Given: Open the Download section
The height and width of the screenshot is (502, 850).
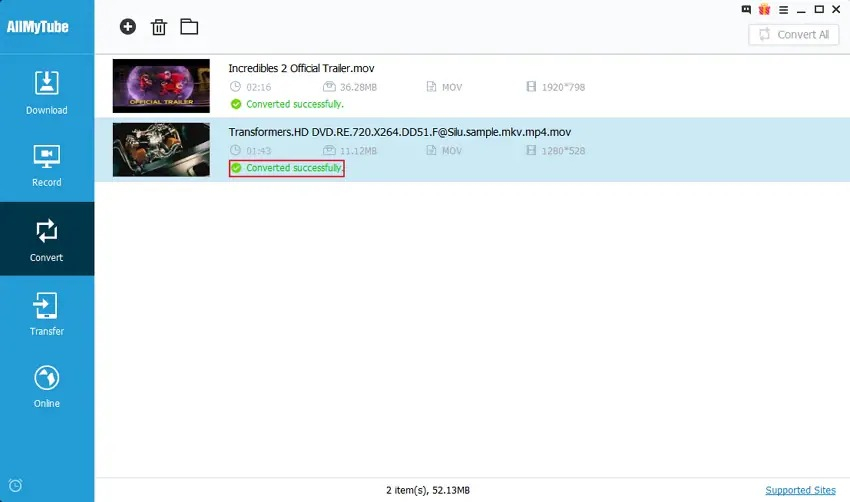Looking at the screenshot, I should (47, 92).
